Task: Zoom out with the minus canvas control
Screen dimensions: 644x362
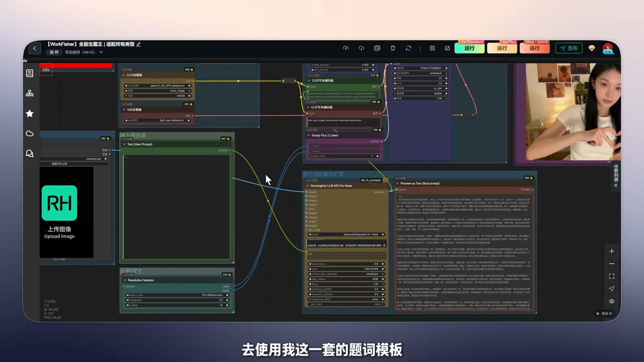Action: [611, 264]
